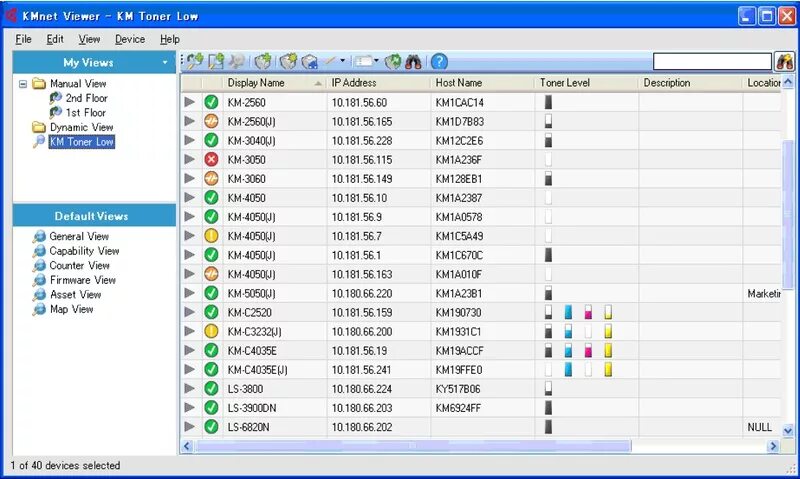Open the Device menu
The width and height of the screenshot is (800, 479).
[130, 39]
